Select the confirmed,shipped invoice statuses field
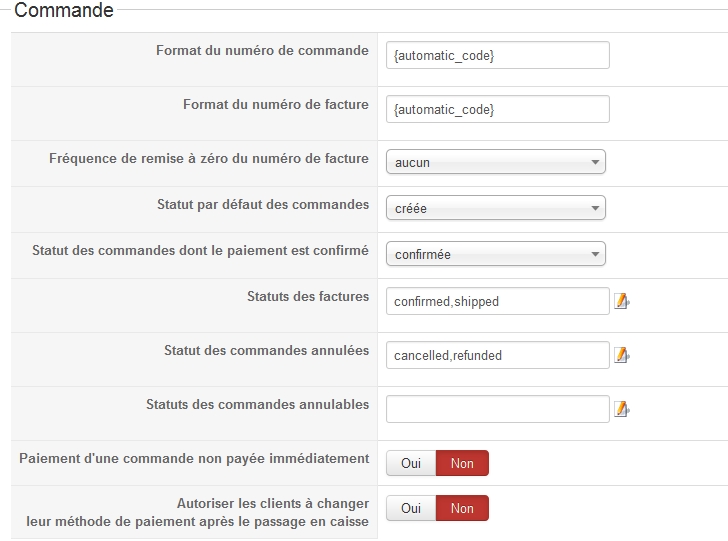Viewport: 728px width, 541px height. pyautogui.click(x=498, y=301)
